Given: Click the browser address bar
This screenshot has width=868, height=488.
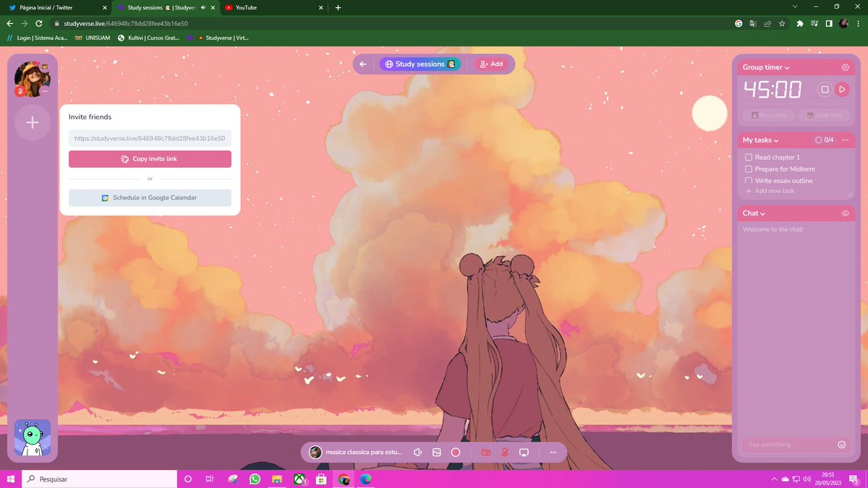Looking at the screenshot, I should pos(391,23).
